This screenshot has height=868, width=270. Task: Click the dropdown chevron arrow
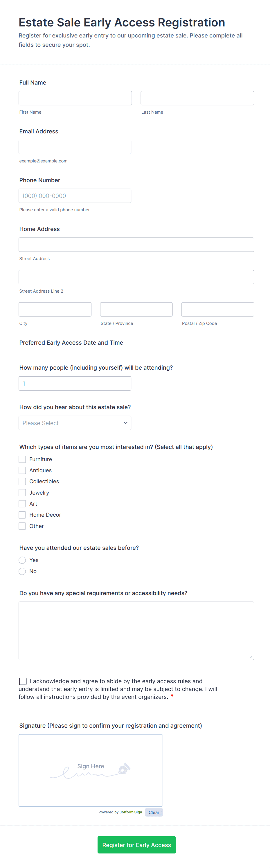tap(126, 423)
